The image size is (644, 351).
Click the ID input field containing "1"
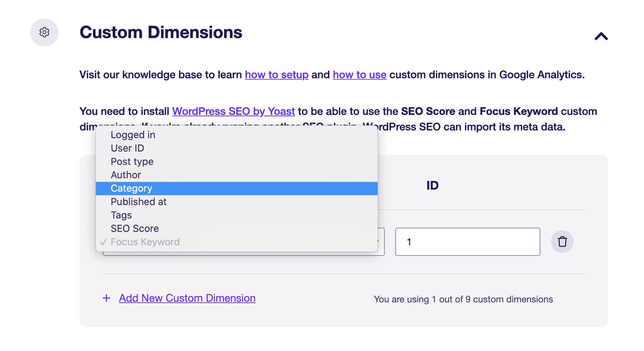click(x=467, y=242)
